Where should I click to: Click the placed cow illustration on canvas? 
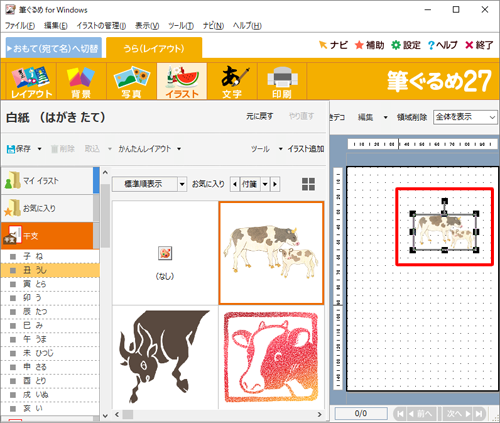444,232
